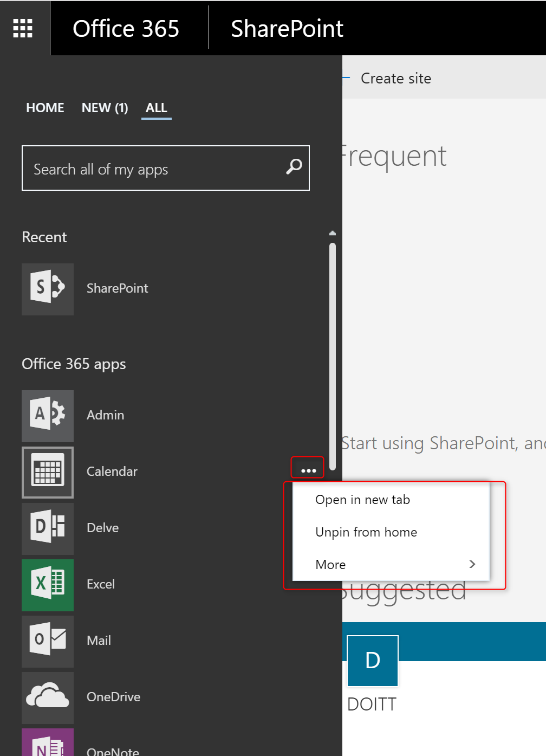Click the OneDrive app label

[x=114, y=697]
